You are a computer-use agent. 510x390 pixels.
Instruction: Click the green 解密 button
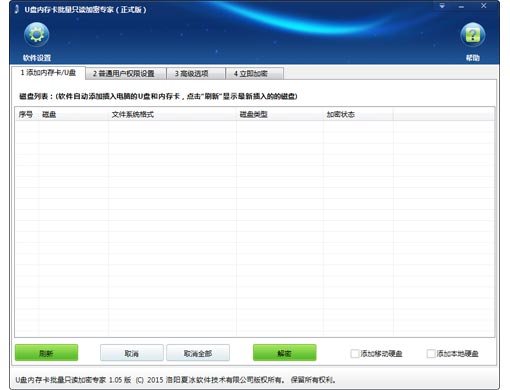[285, 353]
